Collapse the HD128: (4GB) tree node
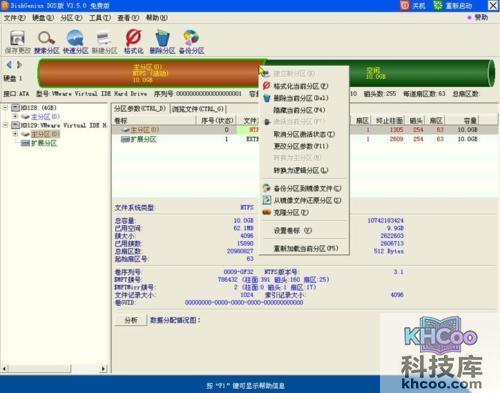The height and width of the screenshot is (393, 500). tap(5, 108)
